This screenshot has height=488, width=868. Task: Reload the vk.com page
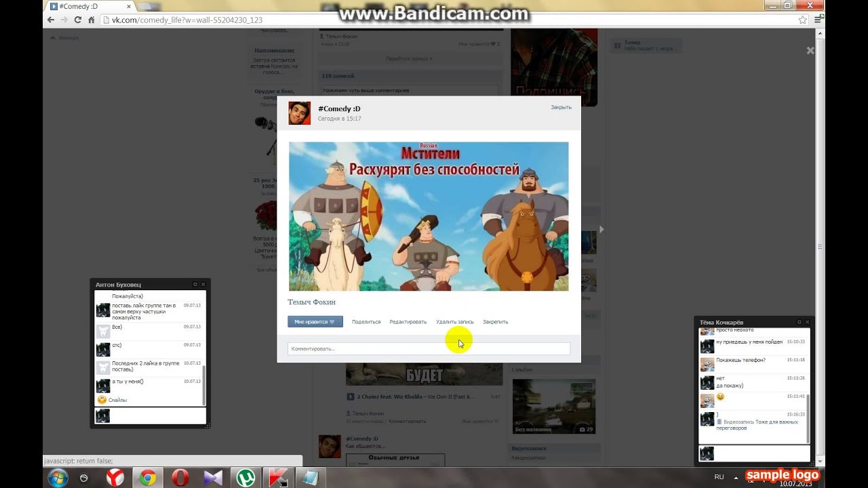point(78,20)
